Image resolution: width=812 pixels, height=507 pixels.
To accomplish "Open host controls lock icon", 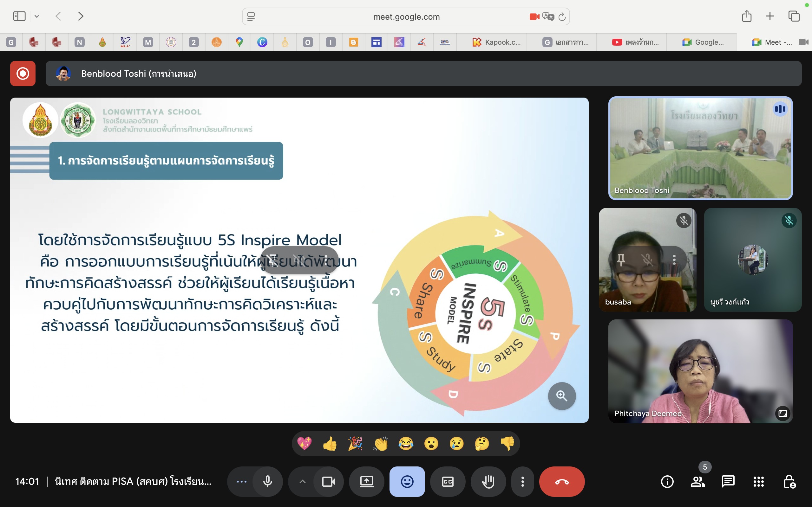I will coord(789,482).
